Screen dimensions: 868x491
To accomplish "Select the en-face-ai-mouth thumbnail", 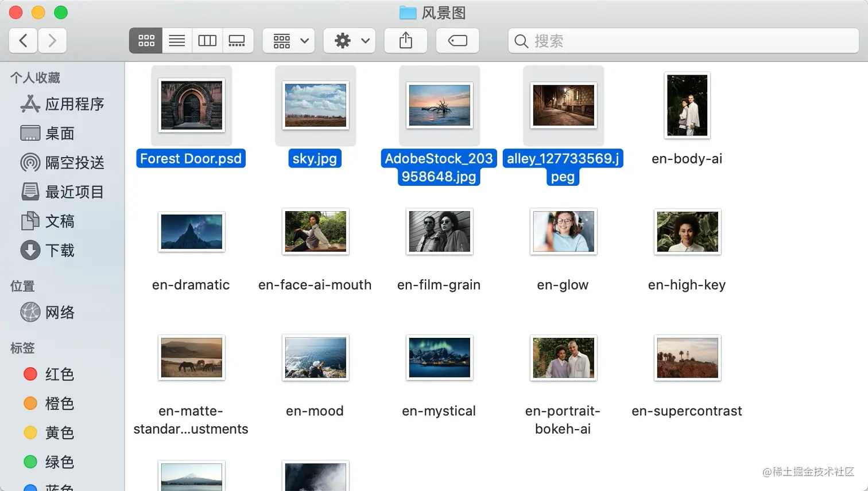I will pyautogui.click(x=316, y=232).
